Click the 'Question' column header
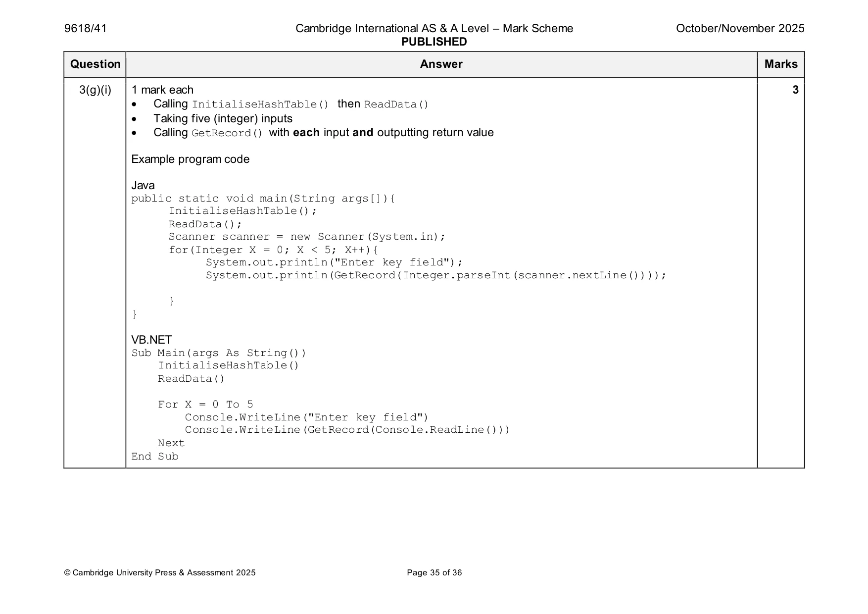The height and width of the screenshot is (614, 868). [95, 64]
